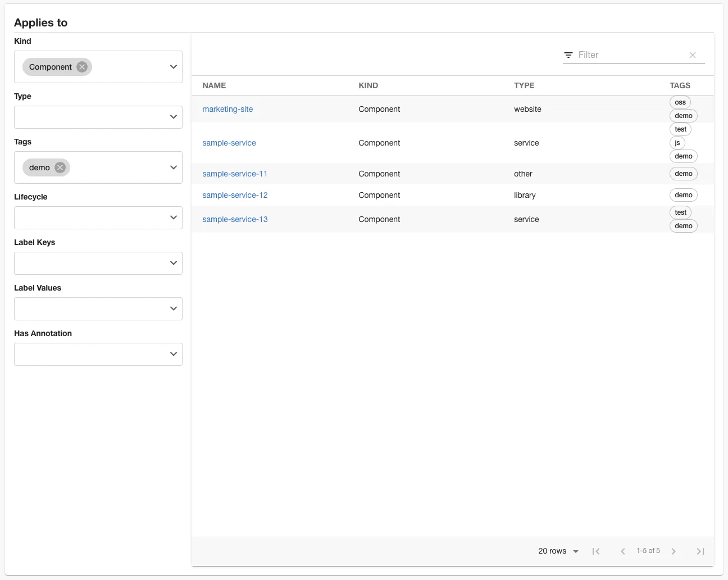
Task: Go to the first page
Action: (596, 551)
